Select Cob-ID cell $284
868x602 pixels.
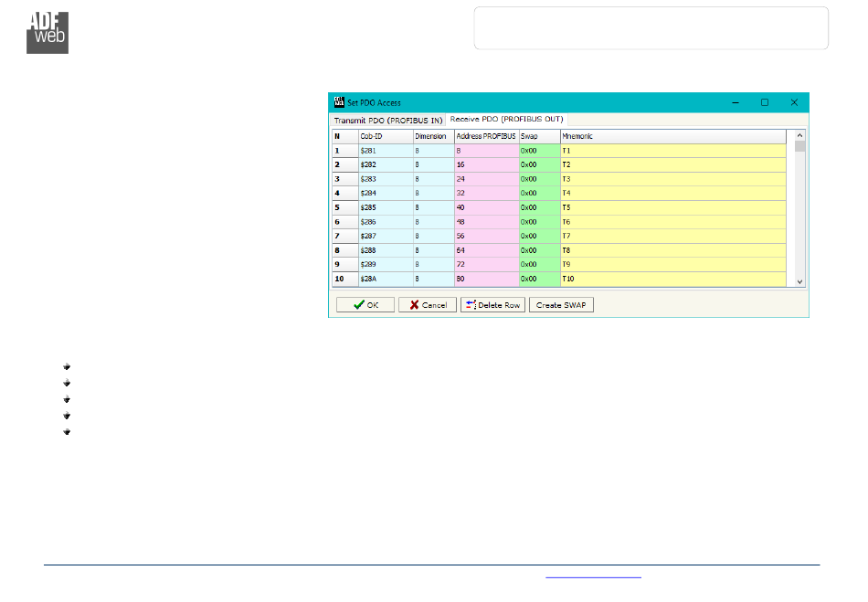386,193
